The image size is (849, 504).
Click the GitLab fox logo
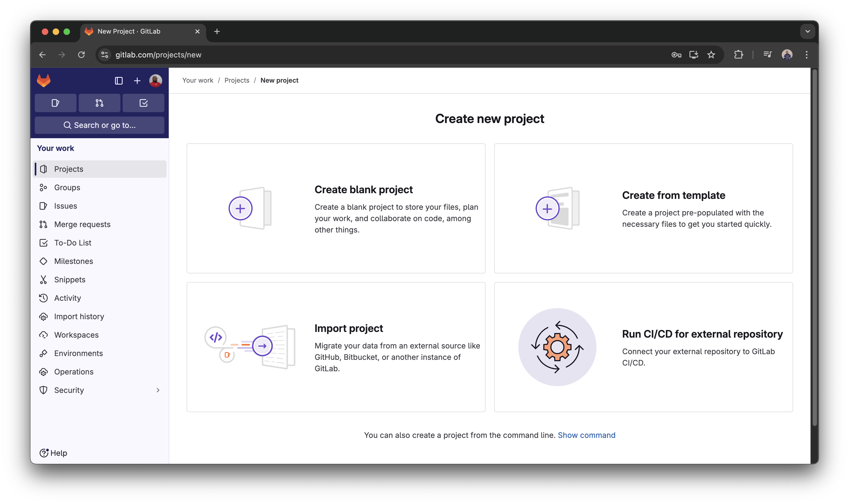click(x=43, y=80)
